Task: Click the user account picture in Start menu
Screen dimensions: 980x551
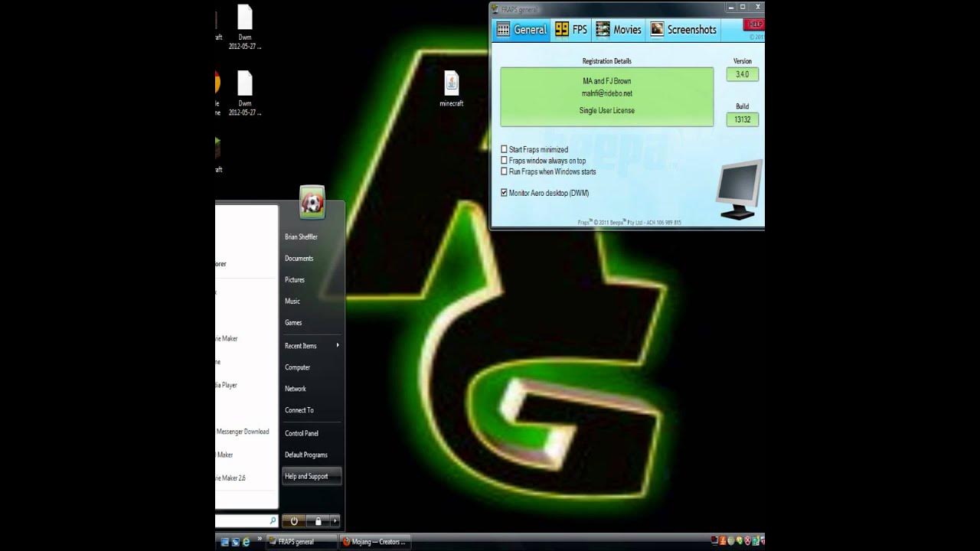Action: (x=312, y=202)
